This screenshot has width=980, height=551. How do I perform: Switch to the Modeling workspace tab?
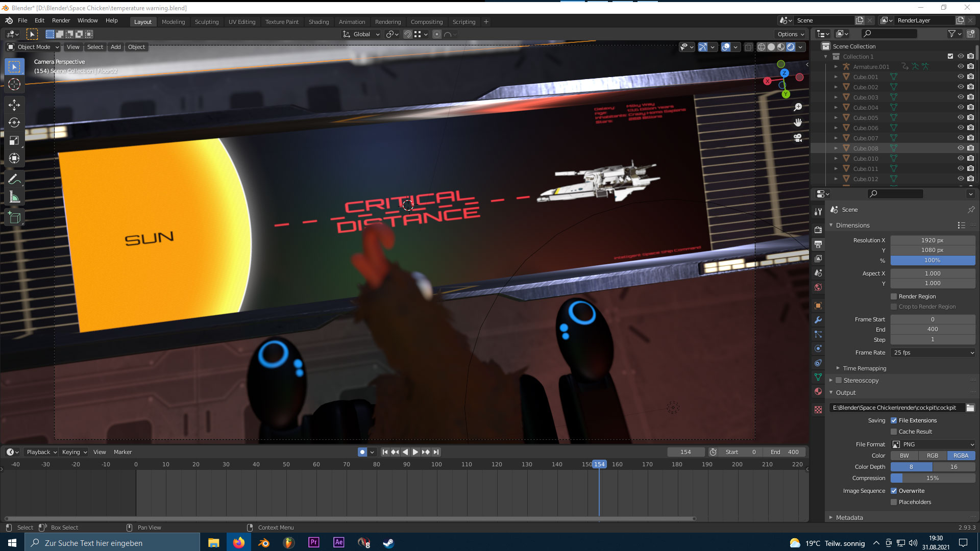click(174, 22)
